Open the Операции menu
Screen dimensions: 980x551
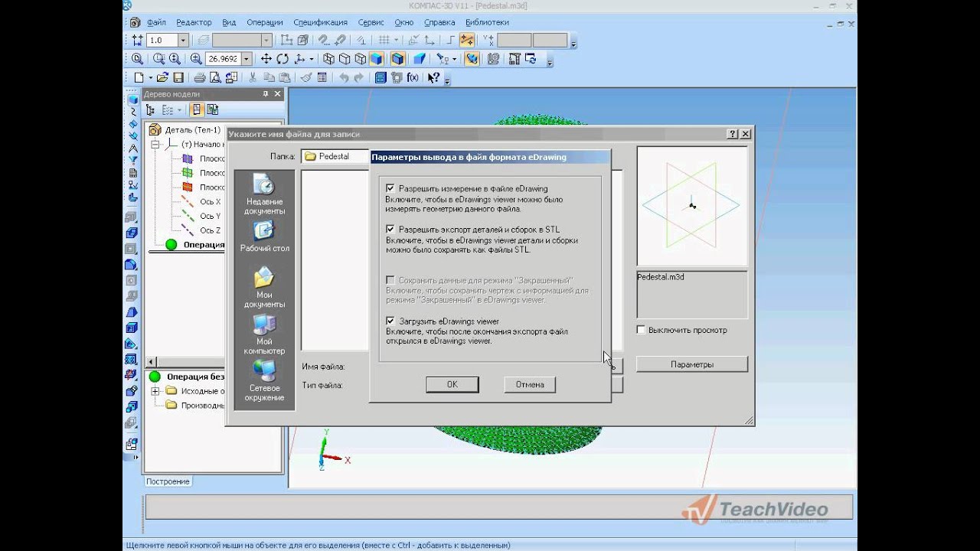click(x=265, y=22)
